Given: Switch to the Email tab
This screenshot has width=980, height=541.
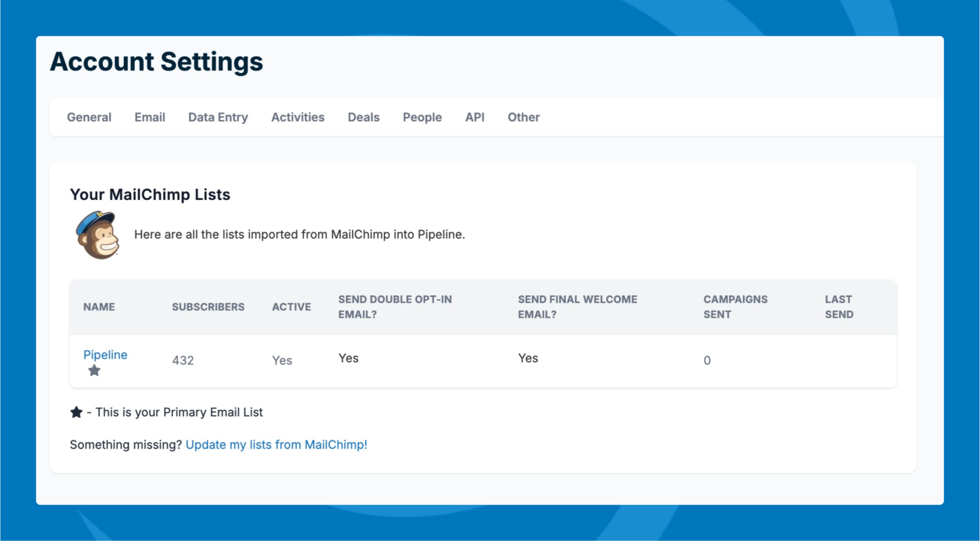Looking at the screenshot, I should (150, 117).
